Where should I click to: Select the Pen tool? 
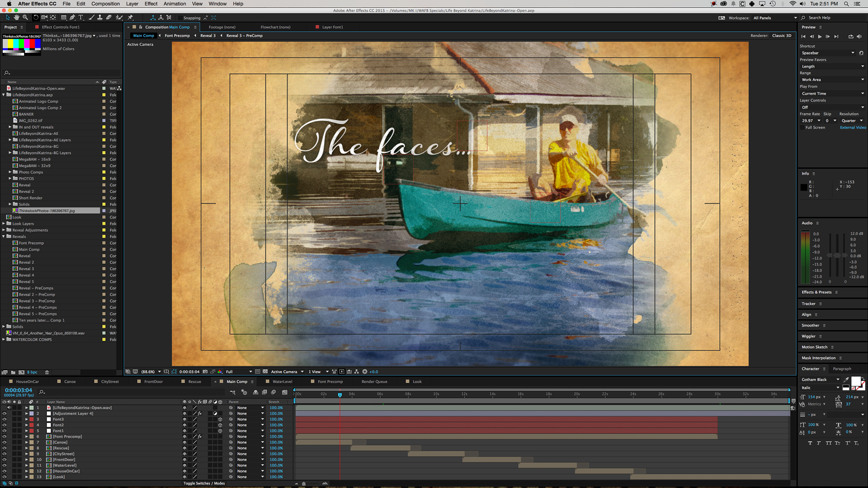(x=72, y=18)
